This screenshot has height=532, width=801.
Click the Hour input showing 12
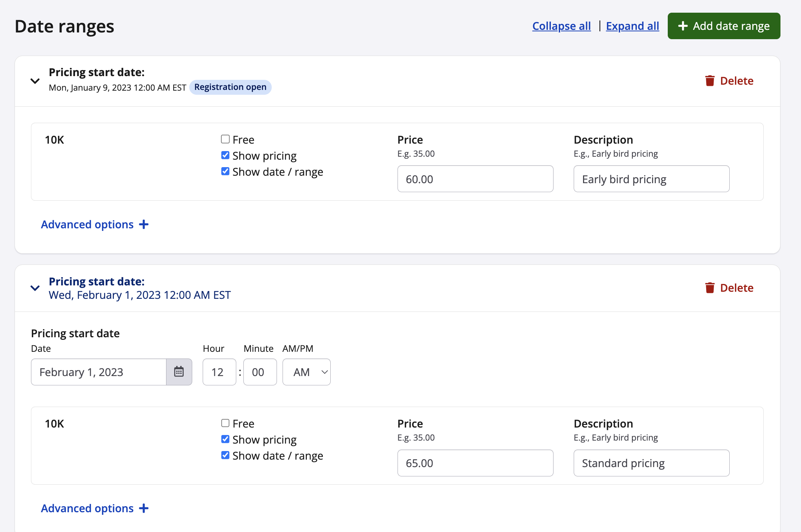coord(219,372)
